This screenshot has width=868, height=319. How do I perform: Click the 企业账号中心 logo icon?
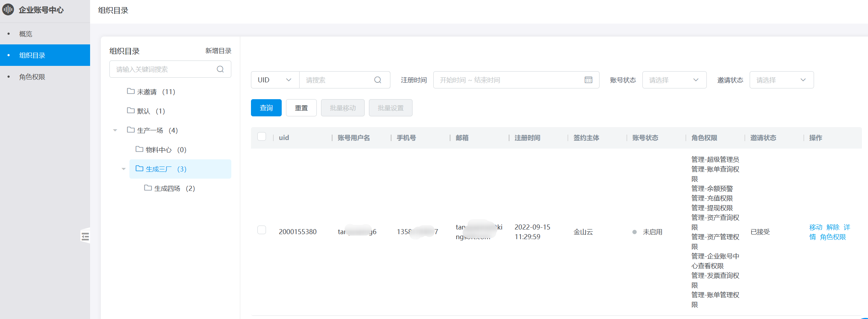click(x=8, y=10)
